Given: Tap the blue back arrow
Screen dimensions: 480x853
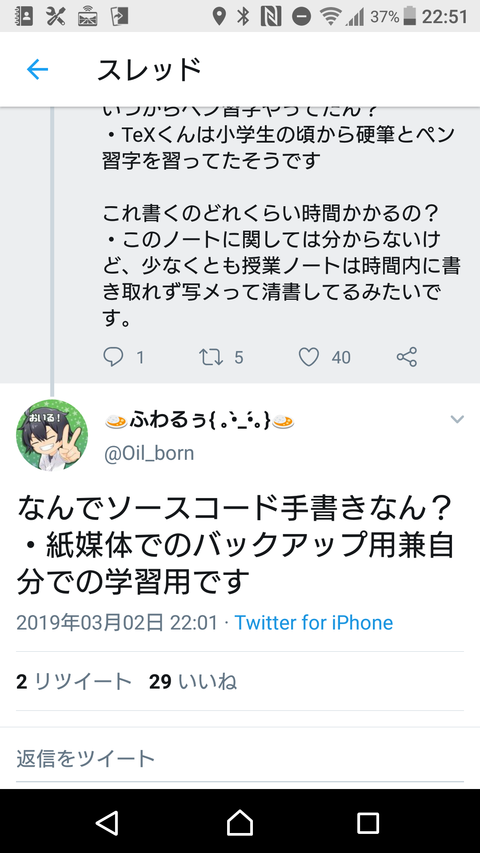Looking at the screenshot, I should coord(38,70).
